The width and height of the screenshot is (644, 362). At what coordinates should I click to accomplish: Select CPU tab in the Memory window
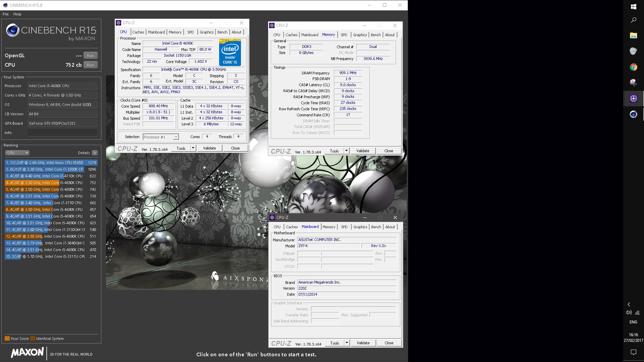point(277,35)
